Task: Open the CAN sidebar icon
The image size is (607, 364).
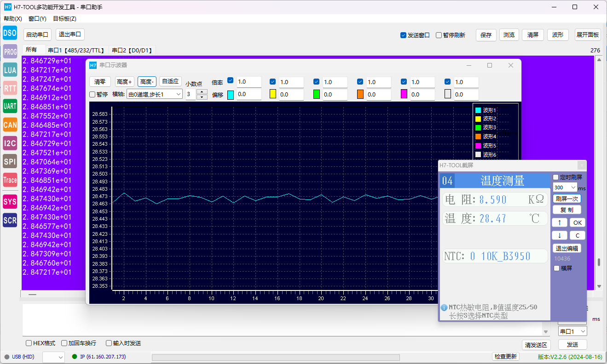Action: [x=10, y=125]
